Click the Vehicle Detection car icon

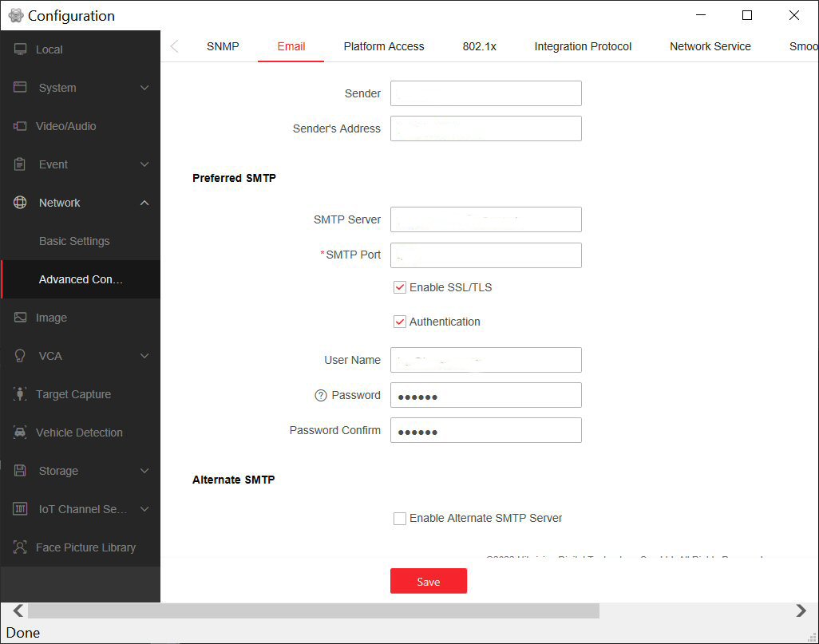[x=20, y=433]
